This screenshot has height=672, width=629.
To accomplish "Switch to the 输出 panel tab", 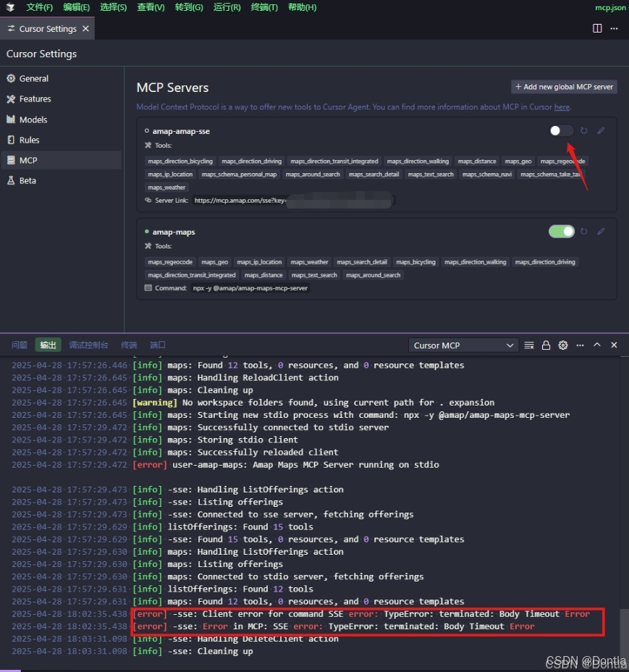I will (x=48, y=345).
